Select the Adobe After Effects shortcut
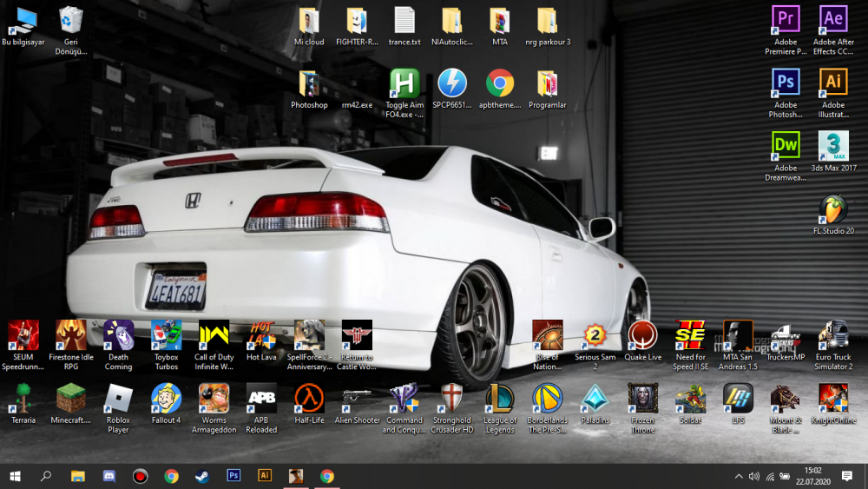 coord(833,20)
